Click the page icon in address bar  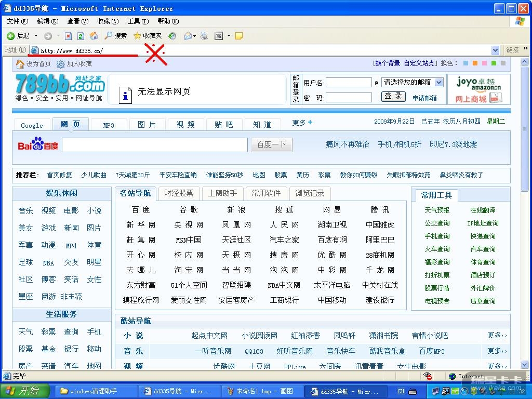[35, 50]
